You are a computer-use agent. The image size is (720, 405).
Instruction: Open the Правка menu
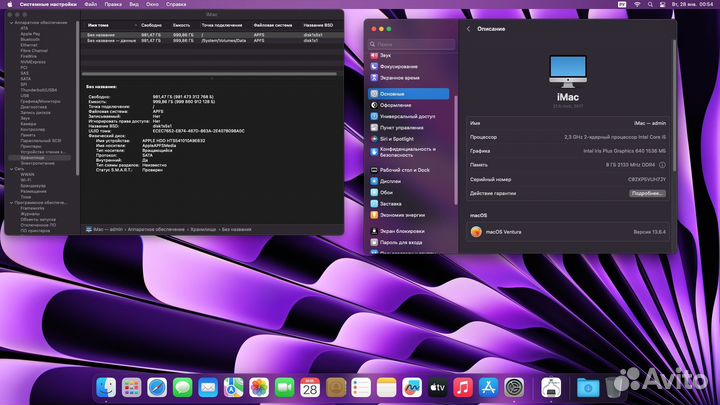coord(113,4)
